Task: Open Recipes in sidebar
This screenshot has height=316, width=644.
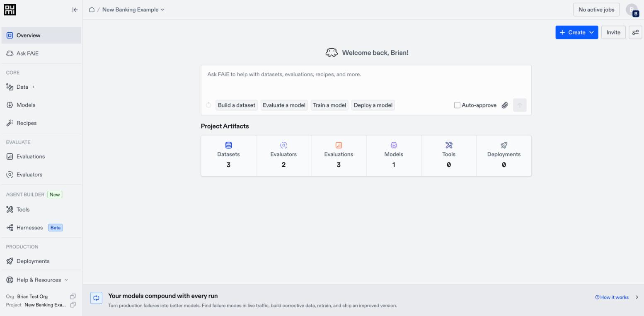Action: click(41, 123)
